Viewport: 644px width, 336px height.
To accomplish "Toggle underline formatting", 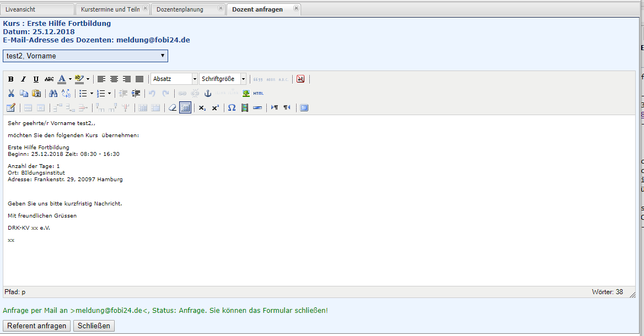I will coord(36,79).
